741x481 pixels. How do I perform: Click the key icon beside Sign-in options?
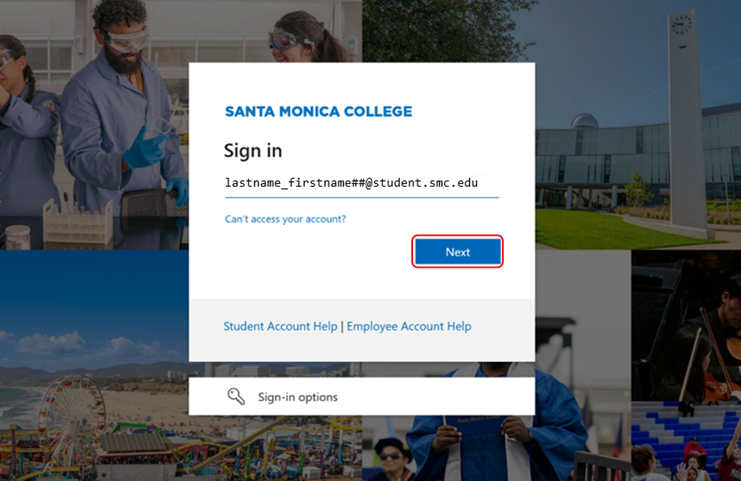pyautogui.click(x=236, y=397)
